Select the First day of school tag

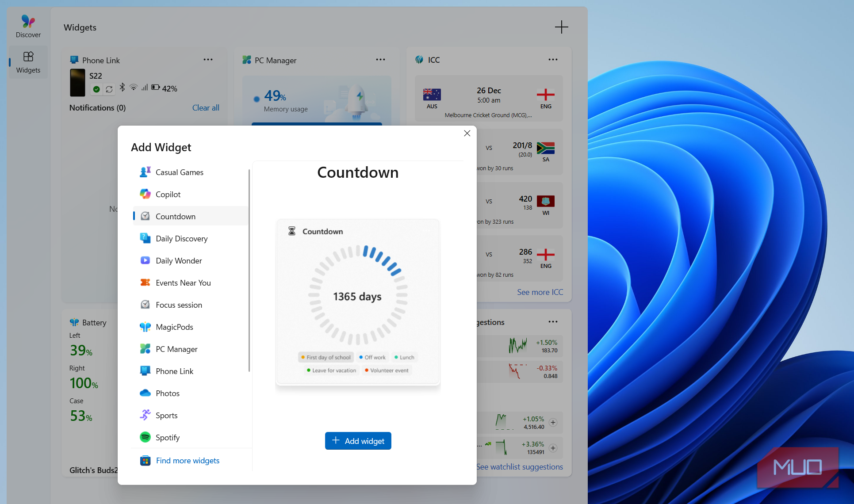(x=326, y=357)
